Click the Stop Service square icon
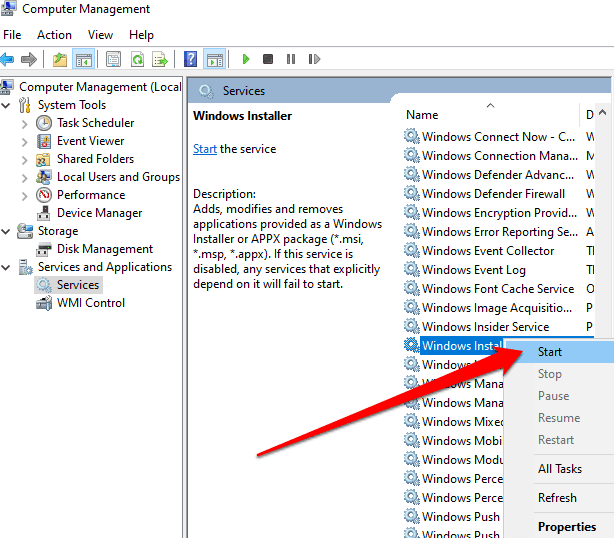This screenshot has width=614, height=538. click(268, 59)
